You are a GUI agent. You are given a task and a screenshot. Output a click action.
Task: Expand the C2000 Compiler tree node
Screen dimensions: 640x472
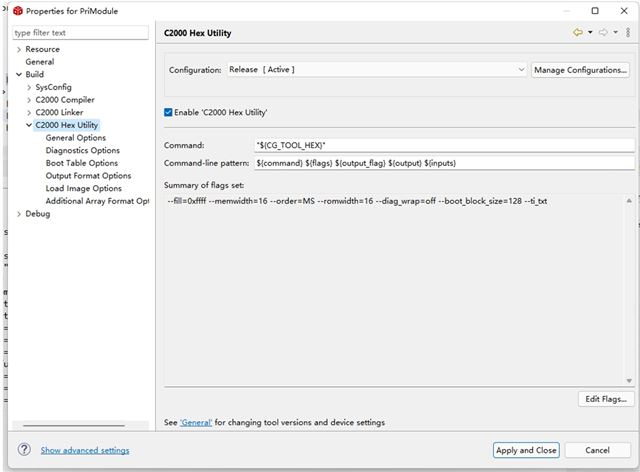coord(29,100)
